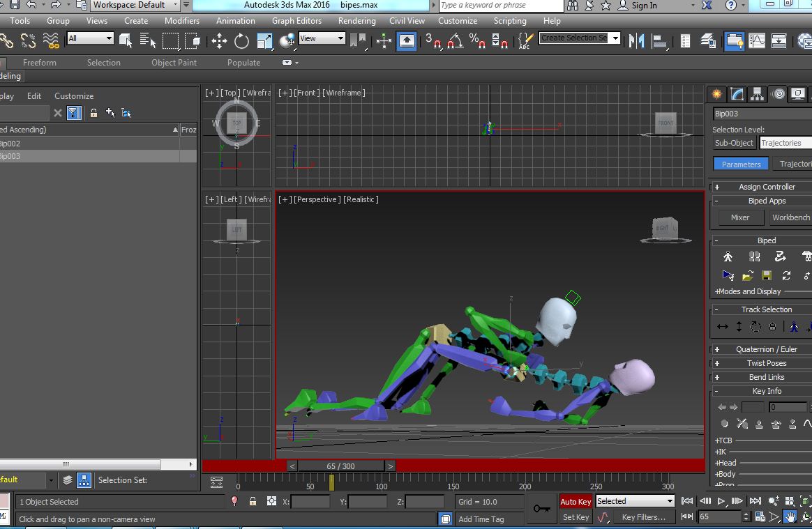Toggle the selection lock icon in status bar
Screen dimensions: 812x529
pos(253,501)
